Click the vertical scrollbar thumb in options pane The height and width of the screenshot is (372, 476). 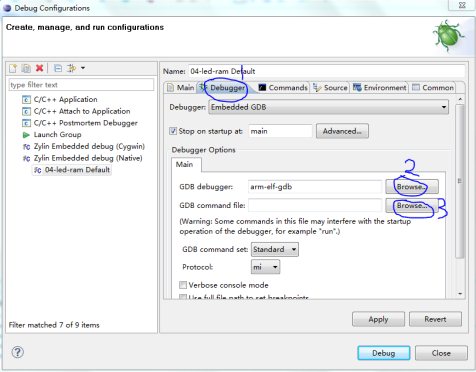click(x=460, y=181)
